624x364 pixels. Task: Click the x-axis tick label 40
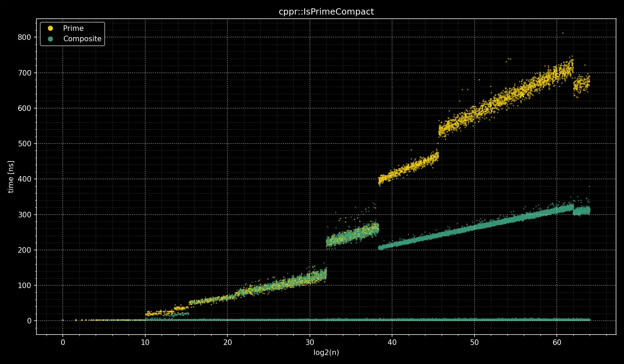click(392, 343)
